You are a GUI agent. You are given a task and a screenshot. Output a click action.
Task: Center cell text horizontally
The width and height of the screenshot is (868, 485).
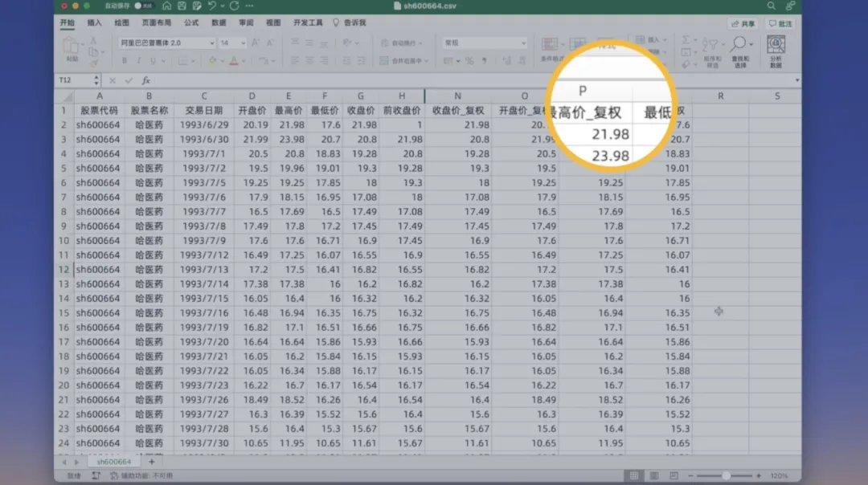pyautogui.click(x=309, y=61)
